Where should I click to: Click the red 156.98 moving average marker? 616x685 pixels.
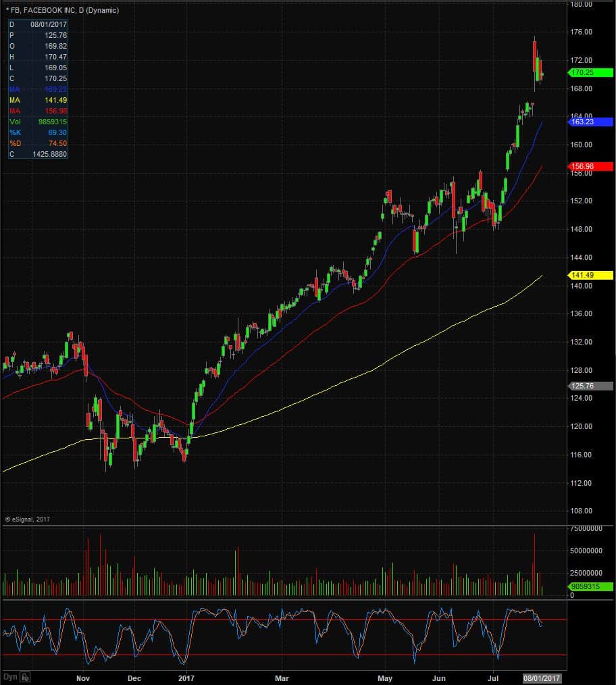(x=590, y=166)
